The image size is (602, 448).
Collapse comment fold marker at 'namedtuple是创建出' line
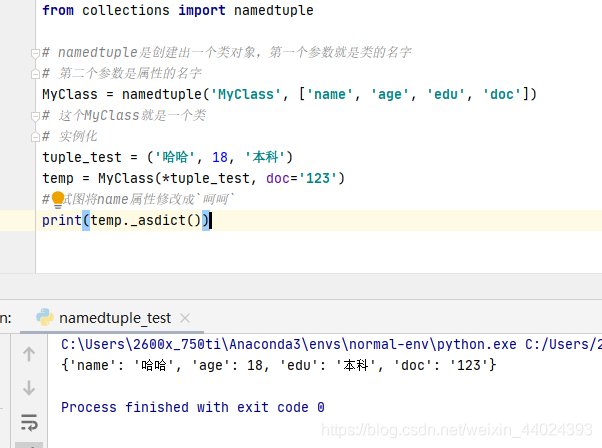click(x=35, y=53)
